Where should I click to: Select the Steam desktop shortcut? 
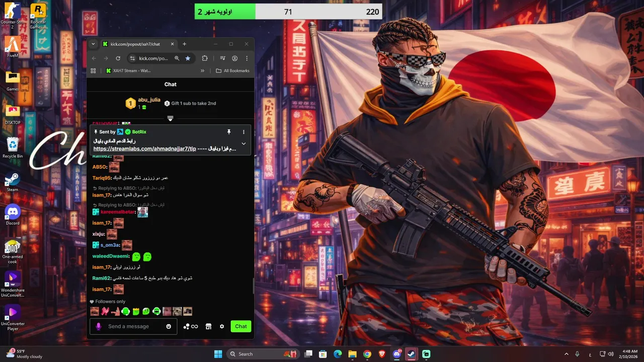[13, 182]
